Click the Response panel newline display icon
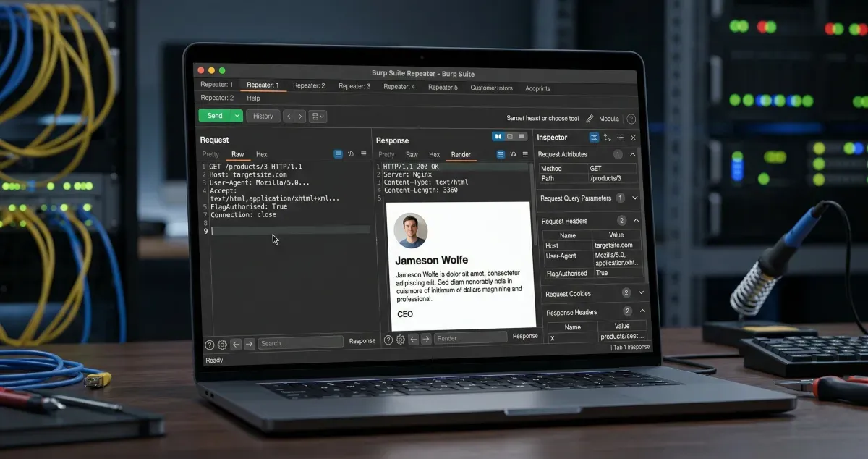 pos(513,154)
